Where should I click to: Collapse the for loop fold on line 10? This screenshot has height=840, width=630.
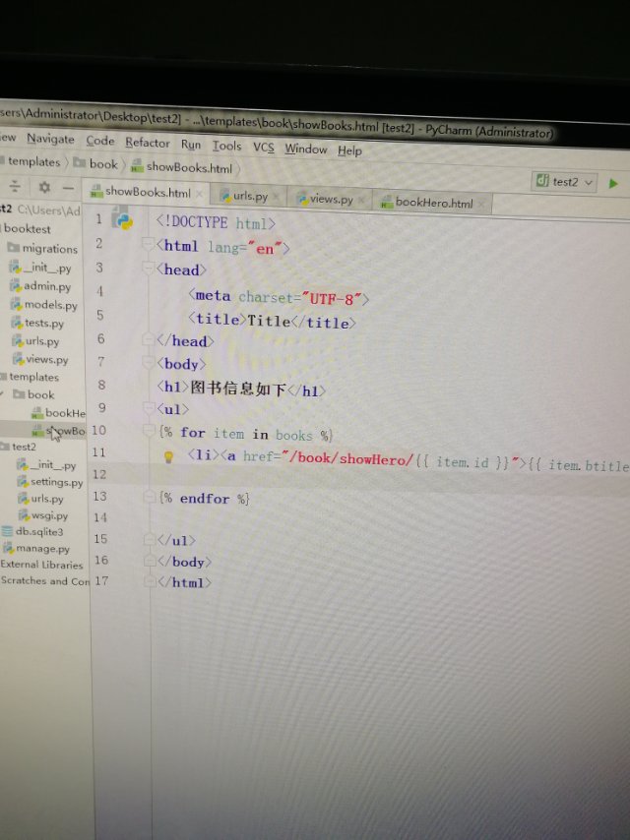point(151,430)
